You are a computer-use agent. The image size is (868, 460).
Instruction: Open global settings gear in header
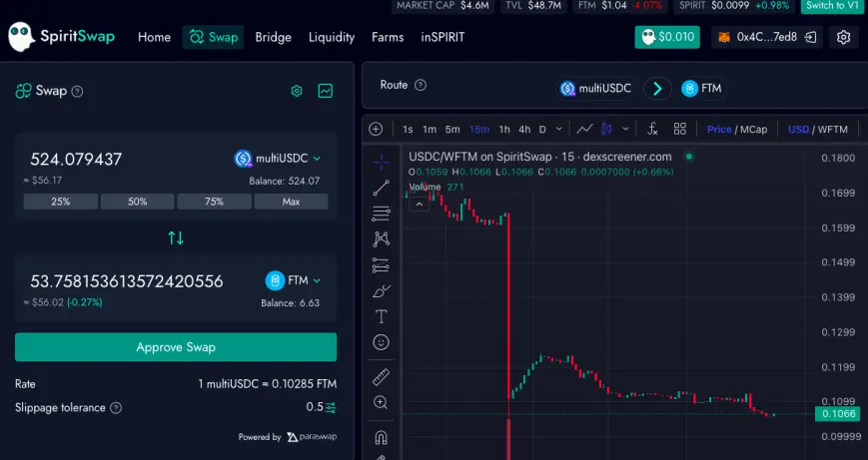843,37
